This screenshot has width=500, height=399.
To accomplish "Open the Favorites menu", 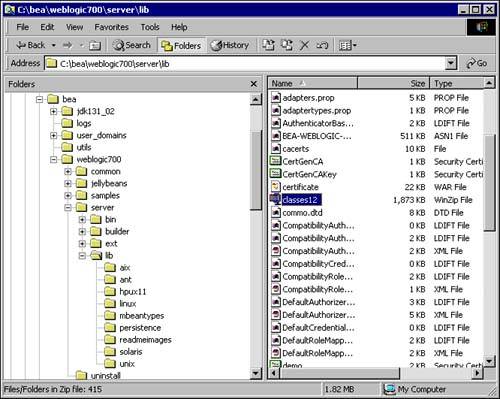I will [111, 27].
